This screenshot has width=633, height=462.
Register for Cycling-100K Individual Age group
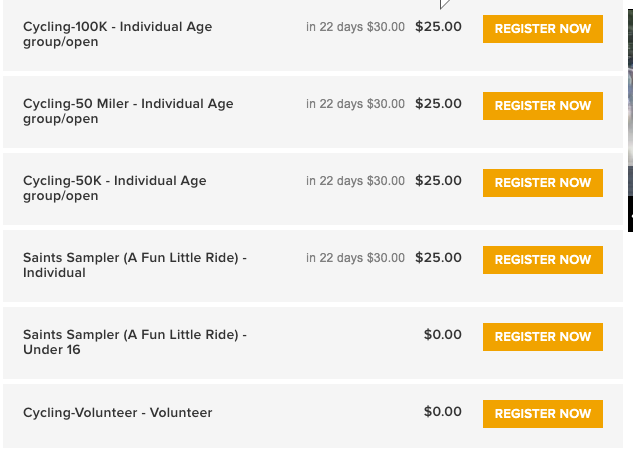tap(543, 29)
